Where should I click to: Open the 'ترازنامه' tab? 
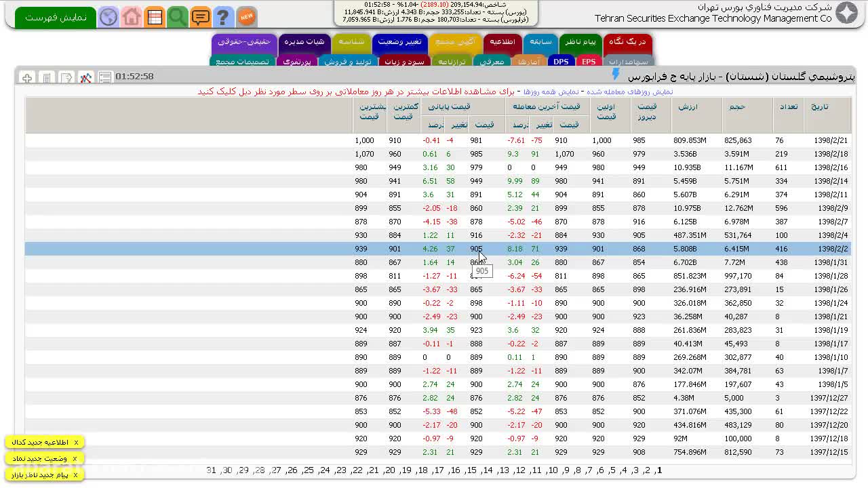[x=452, y=62]
